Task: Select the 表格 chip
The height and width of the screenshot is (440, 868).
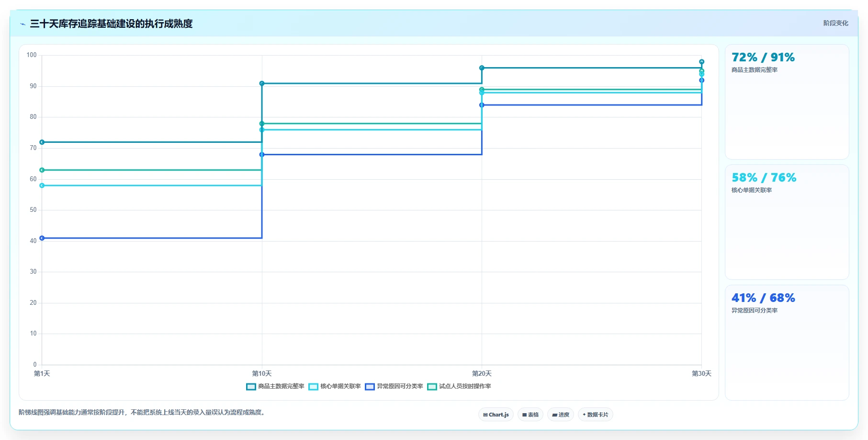Action: tap(530, 415)
